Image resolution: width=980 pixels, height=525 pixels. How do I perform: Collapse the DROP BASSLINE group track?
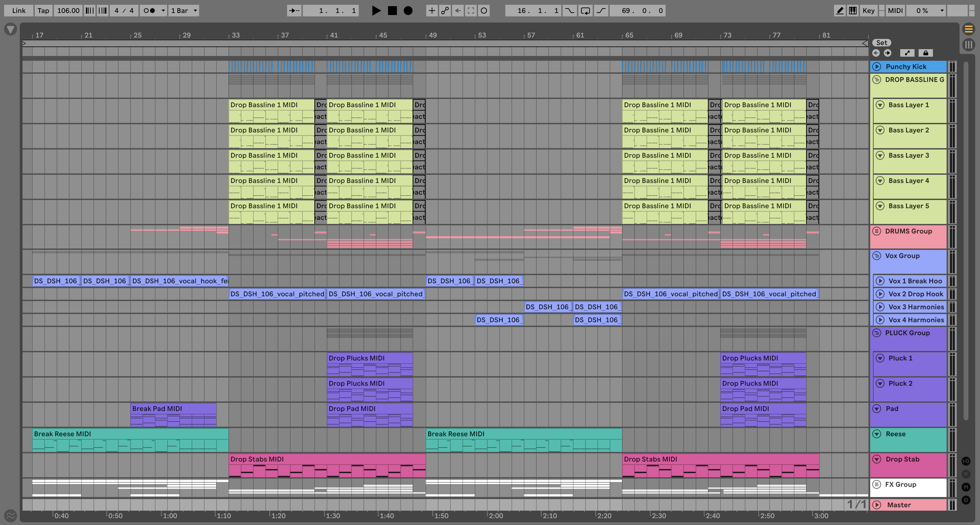(x=877, y=80)
